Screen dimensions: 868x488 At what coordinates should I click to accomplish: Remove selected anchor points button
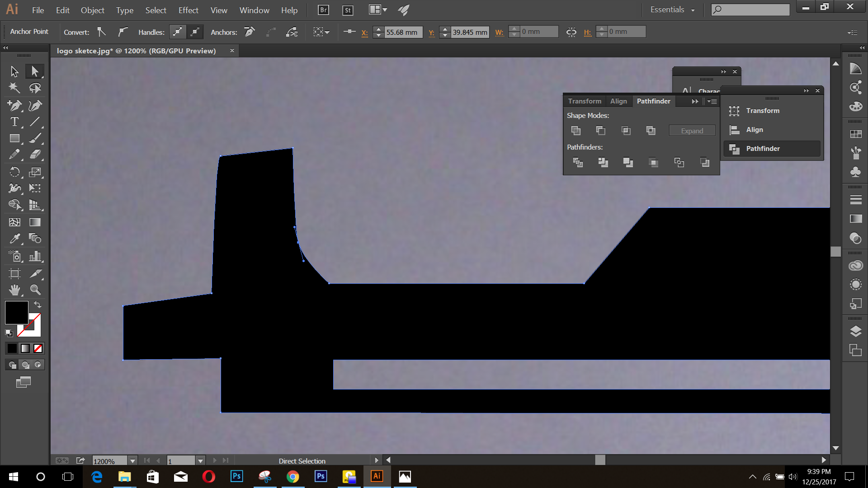coord(250,32)
